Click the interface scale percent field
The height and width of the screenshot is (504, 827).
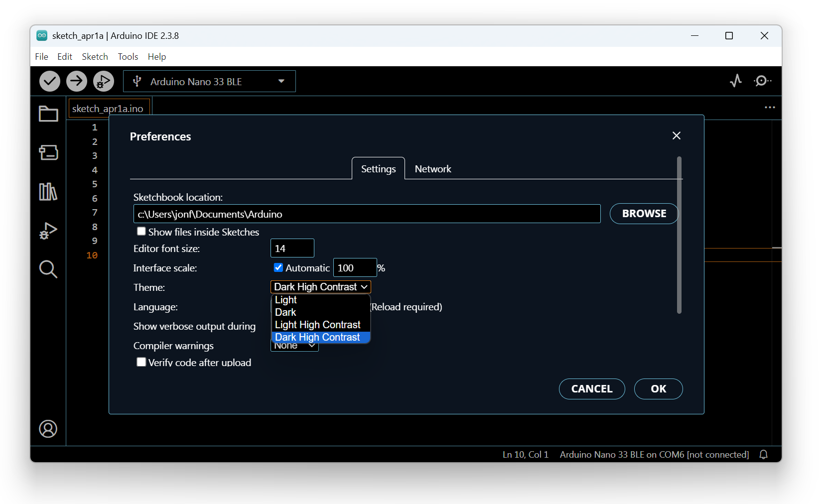pyautogui.click(x=355, y=267)
